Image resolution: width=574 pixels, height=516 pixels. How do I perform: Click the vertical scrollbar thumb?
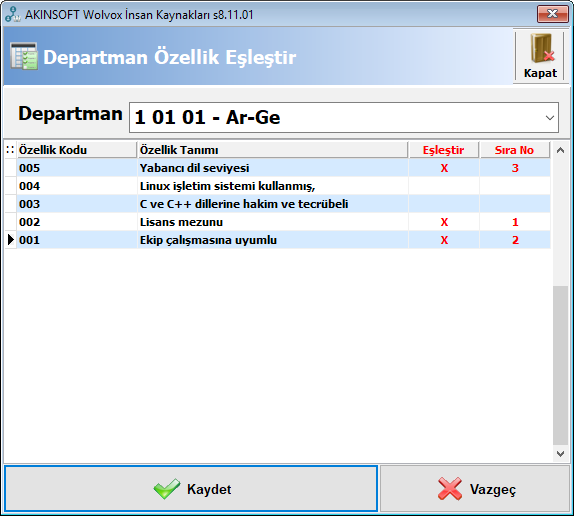point(560,365)
